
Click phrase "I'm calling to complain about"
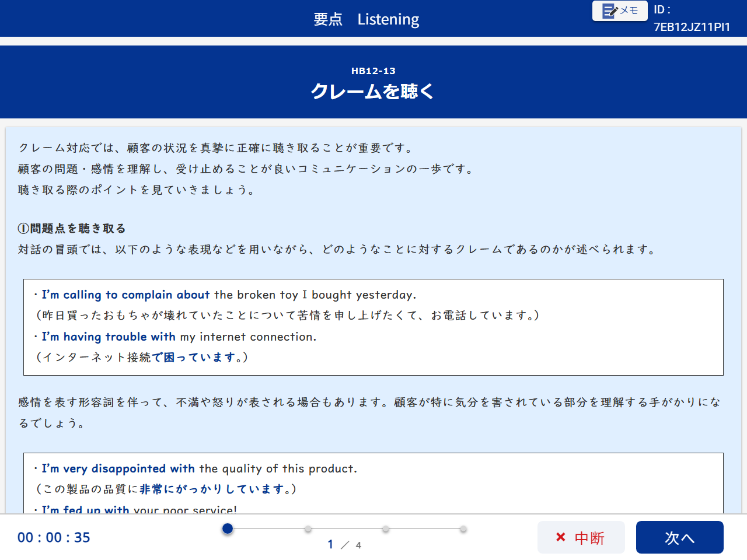125,295
